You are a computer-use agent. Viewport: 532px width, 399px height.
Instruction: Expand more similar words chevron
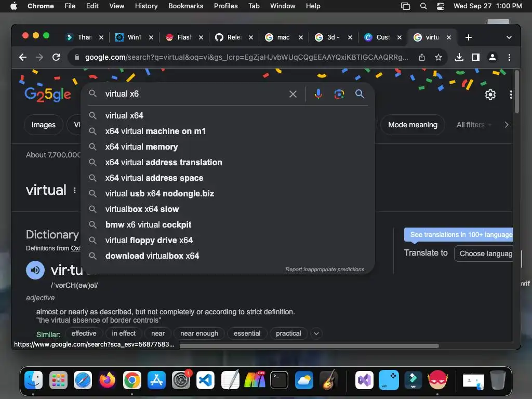point(316,334)
